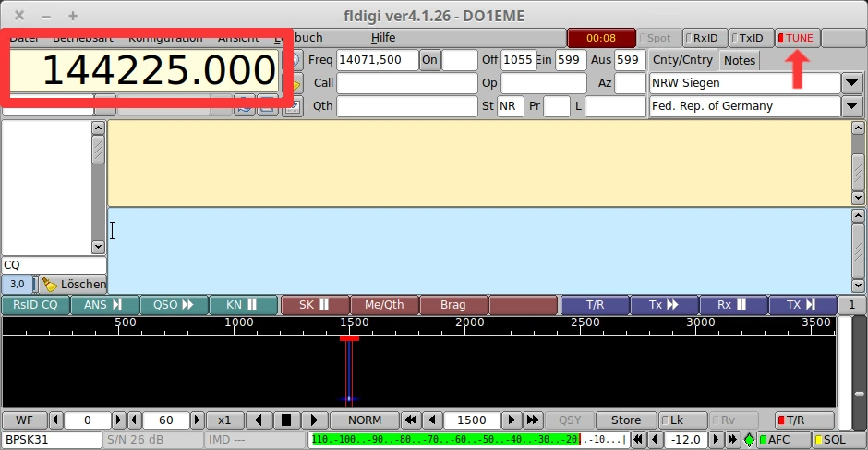Image resolution: width=868 pixels, height=450 pixels.
Task: Click the Rx pause macro button
Action: point(733,305)
